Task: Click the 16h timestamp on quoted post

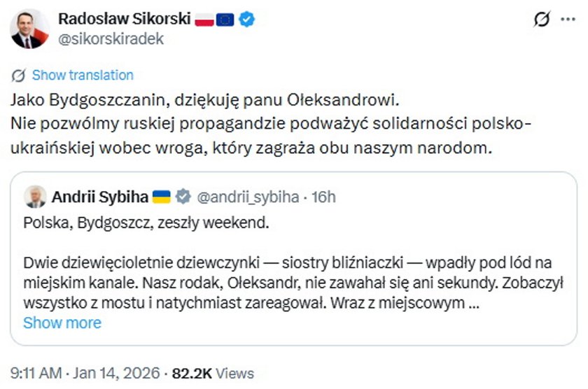Action: (x=323, y=197)
